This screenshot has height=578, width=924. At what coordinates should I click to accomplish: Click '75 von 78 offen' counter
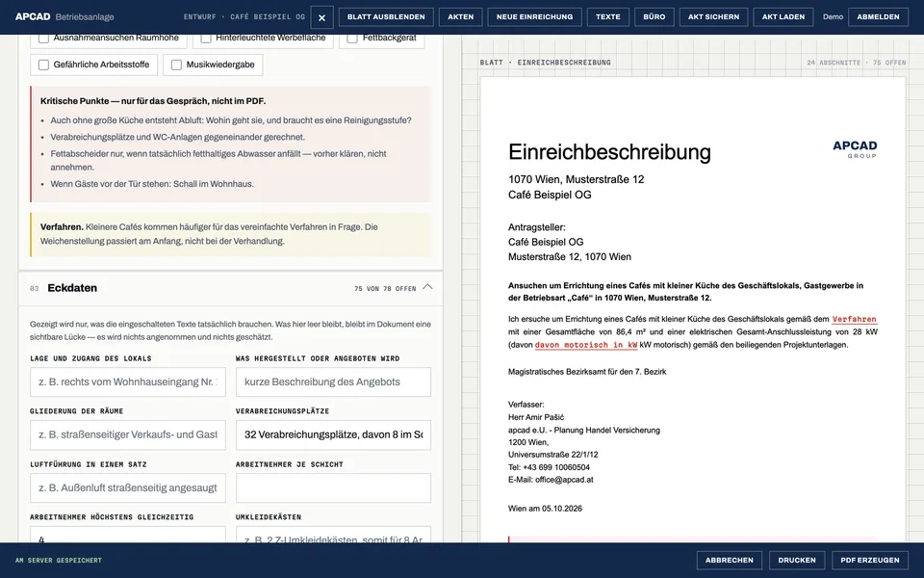(385, 288)
